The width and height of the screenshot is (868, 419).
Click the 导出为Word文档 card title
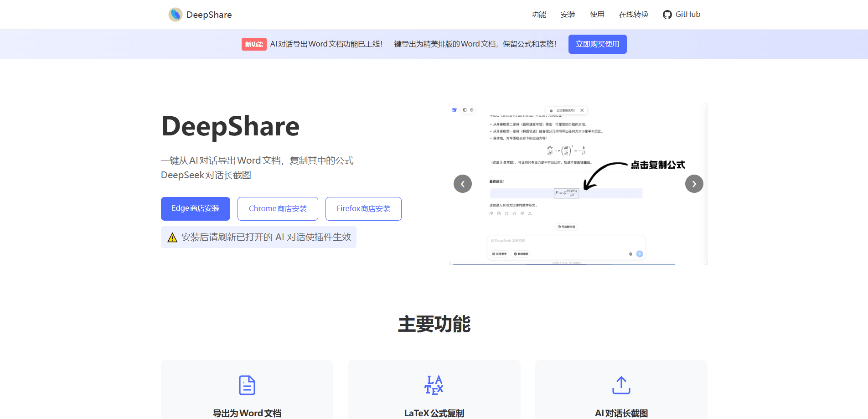247,413
